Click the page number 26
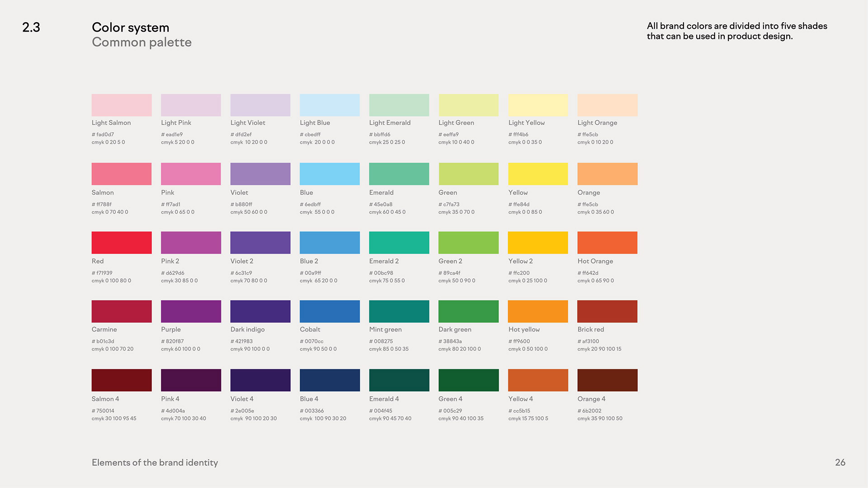The image size is (868, 488). click(840, 462)
